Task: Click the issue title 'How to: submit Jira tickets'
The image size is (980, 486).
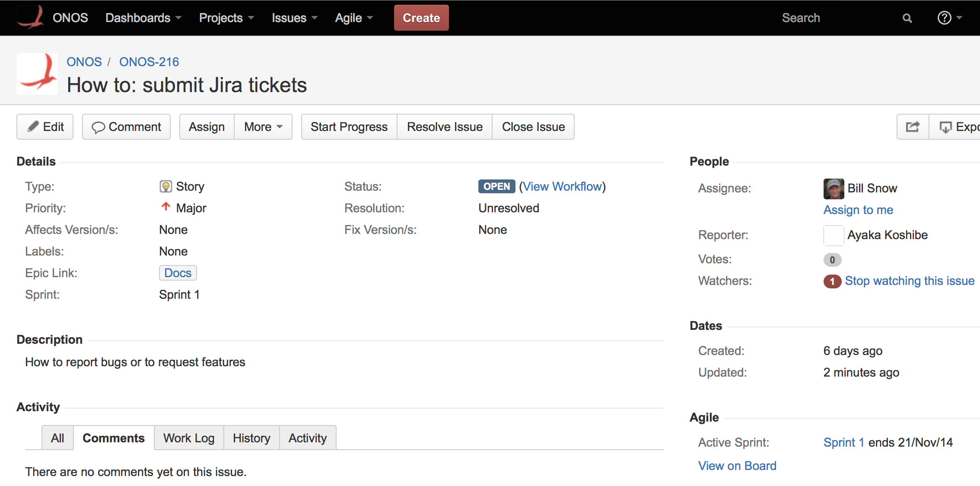Action: 187,85
